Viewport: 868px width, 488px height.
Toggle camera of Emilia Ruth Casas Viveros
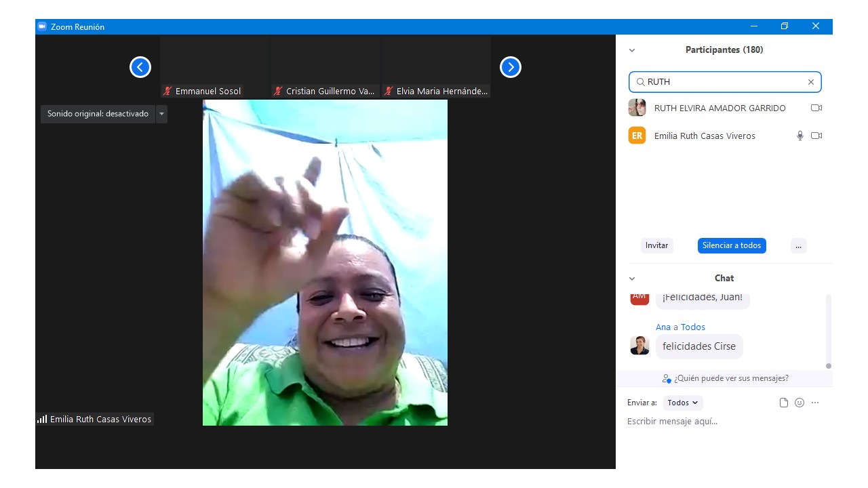816,136
